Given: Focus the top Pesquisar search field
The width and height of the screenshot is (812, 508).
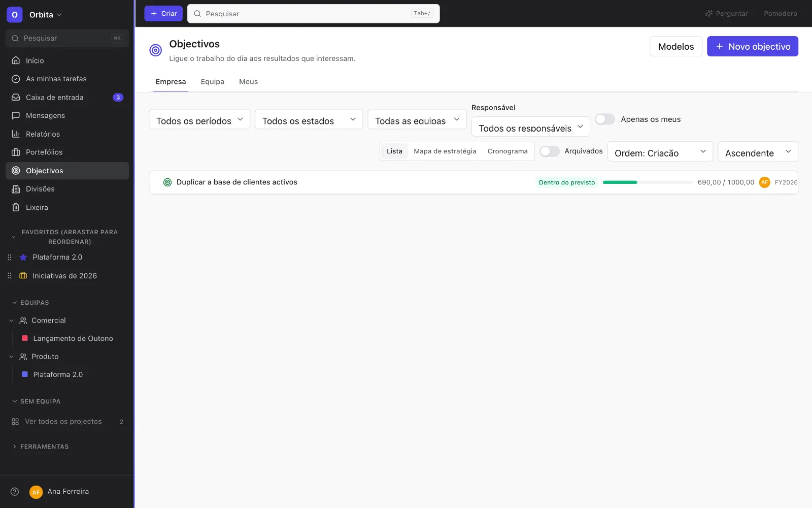Looking at the screenshot, I should pos(314,14).
